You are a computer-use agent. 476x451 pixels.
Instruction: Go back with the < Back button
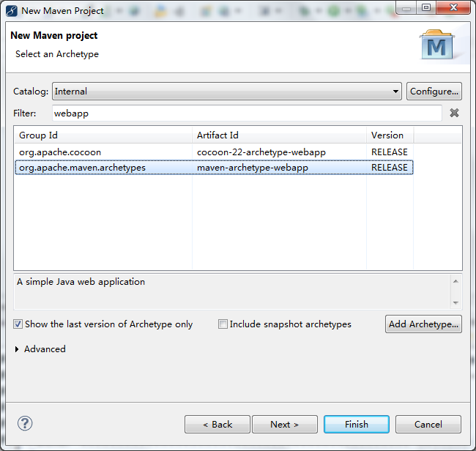click(217, 425)
